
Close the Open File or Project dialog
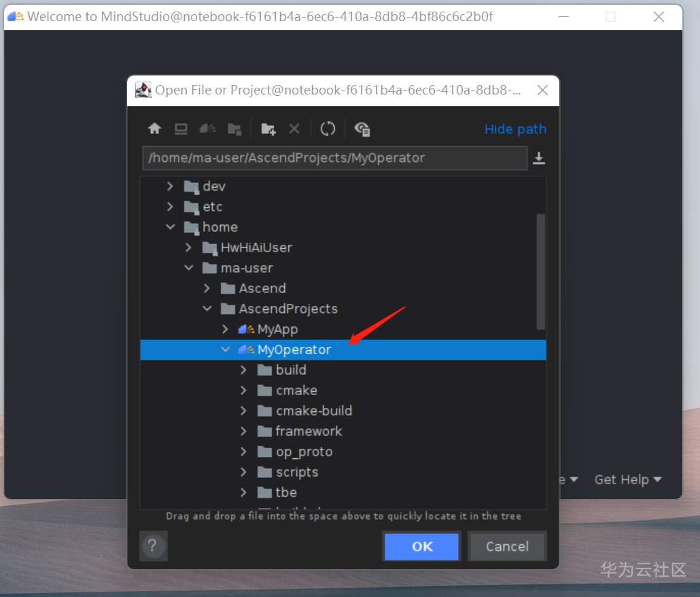(542, 90)
